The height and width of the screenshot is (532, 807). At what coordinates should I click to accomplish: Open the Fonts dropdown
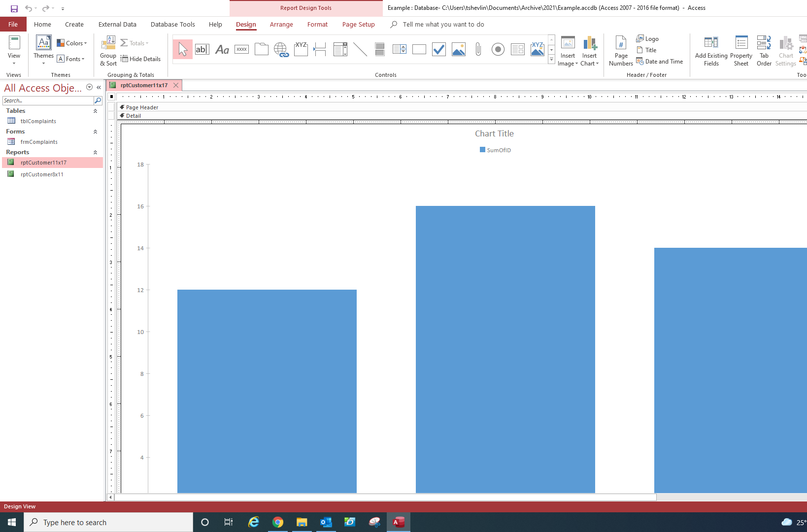pyautogui.click(x=71, y=59)
